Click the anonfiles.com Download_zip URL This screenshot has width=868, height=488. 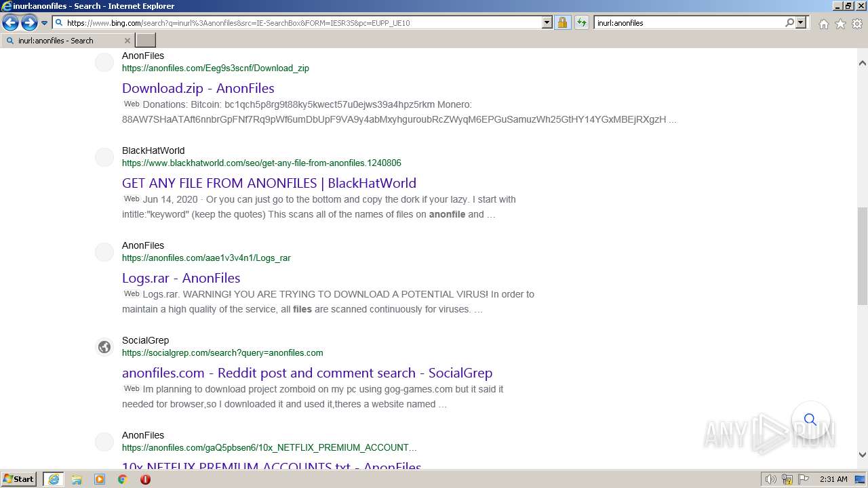(216, 68)
